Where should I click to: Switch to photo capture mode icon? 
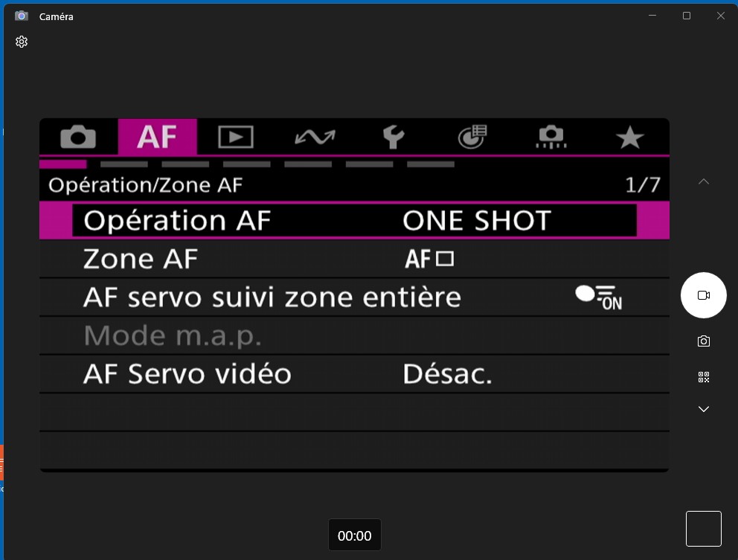point(704,341)
